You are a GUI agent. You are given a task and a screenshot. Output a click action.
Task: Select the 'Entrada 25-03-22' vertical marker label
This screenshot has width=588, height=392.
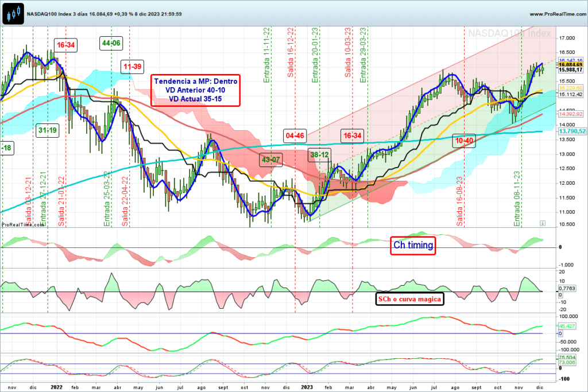(107, 199)
